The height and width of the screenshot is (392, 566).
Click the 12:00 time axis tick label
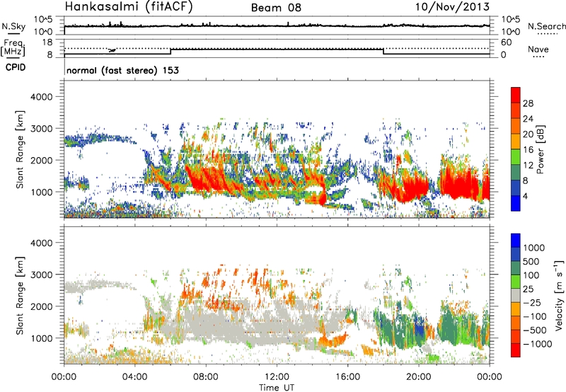pyautogui.click(x=277, y=377)
